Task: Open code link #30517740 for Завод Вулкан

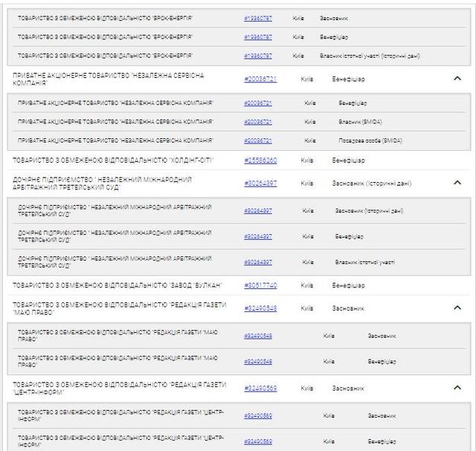Action: [x=260, y=285]
